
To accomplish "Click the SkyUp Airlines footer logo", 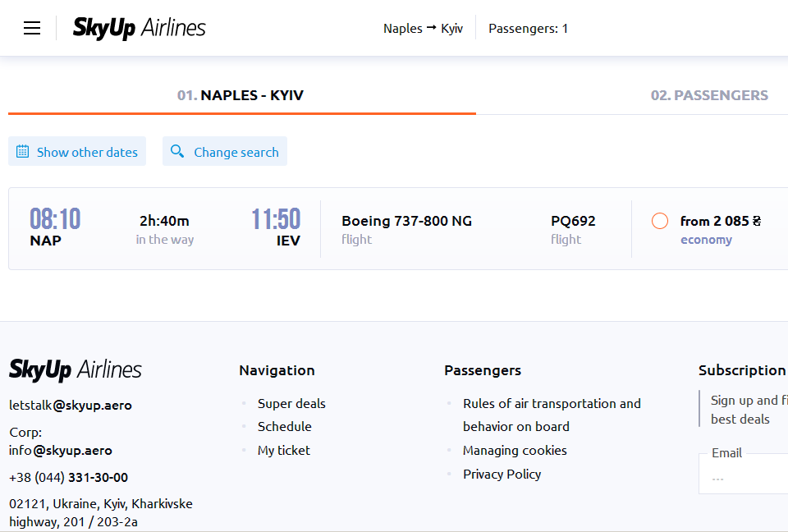I will (76, 370).
